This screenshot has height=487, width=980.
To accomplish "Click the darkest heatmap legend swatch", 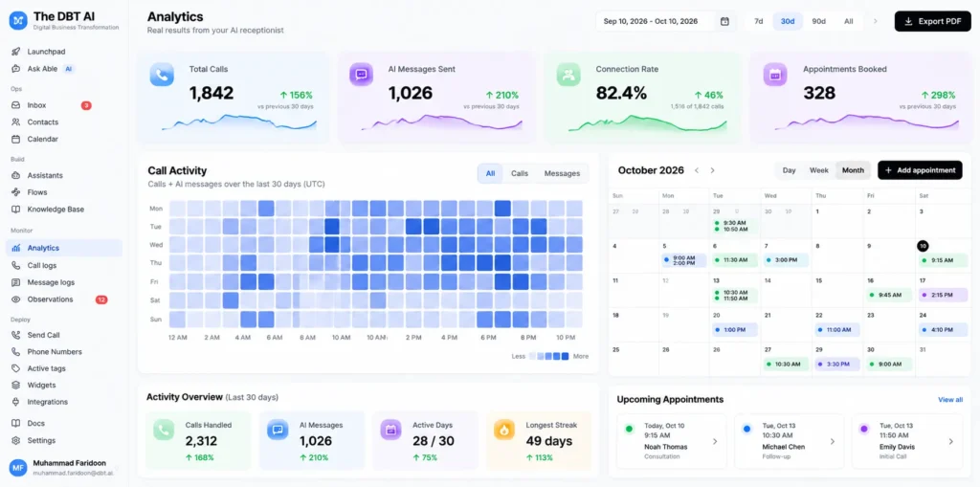I will coord(565,356).
